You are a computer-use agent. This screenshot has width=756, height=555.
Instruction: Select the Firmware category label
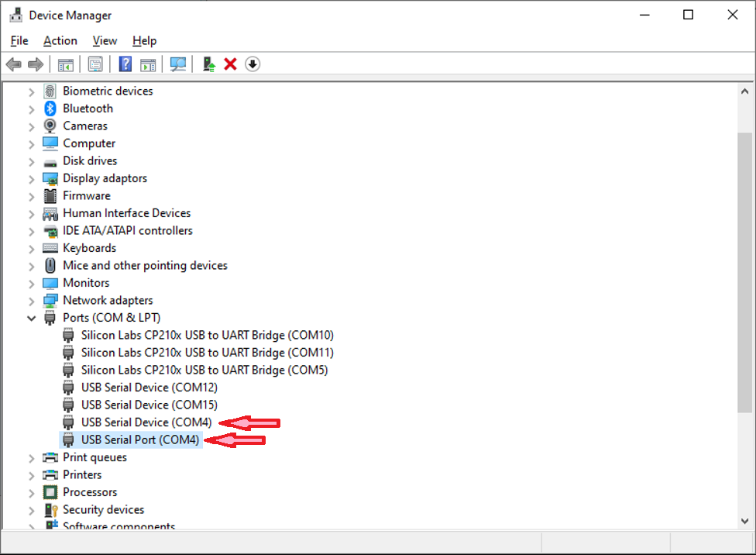tap(87, 195)
